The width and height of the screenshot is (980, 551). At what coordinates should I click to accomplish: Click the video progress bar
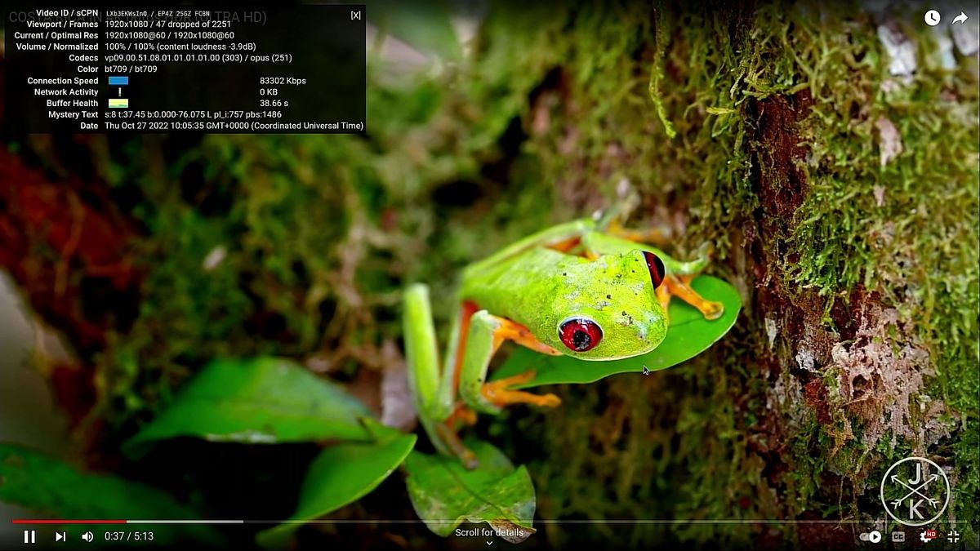click(x=490, y=521)
